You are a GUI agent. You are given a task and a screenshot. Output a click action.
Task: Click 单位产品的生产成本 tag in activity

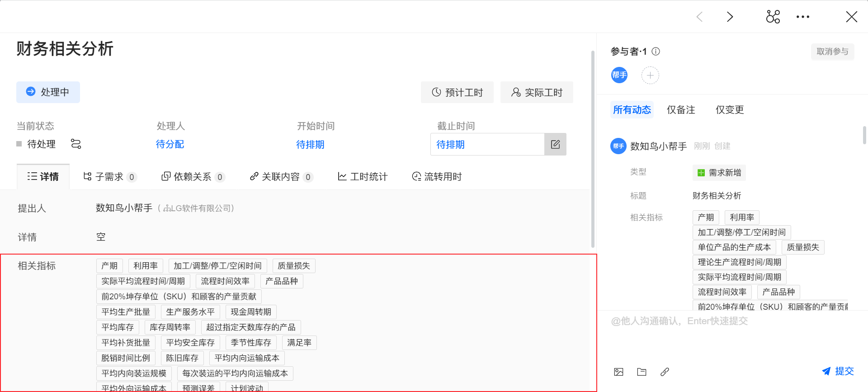click(x=734, y=247)
